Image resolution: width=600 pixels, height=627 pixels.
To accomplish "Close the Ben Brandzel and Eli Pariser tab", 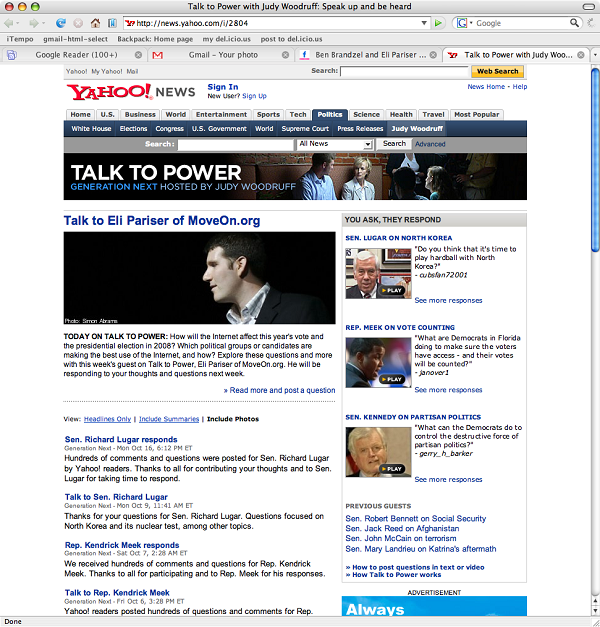I will (x=433, y=55).
